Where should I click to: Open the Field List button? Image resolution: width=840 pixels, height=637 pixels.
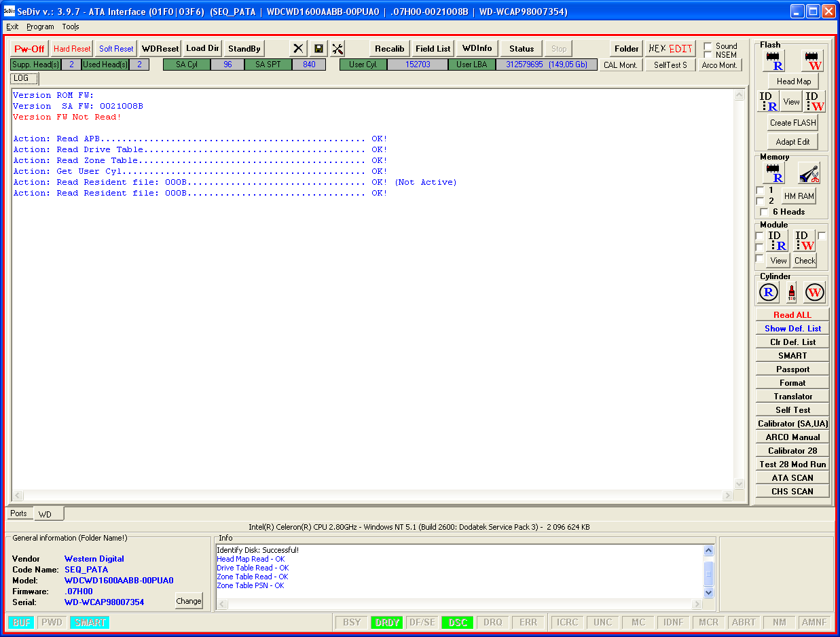coord(433,49)
